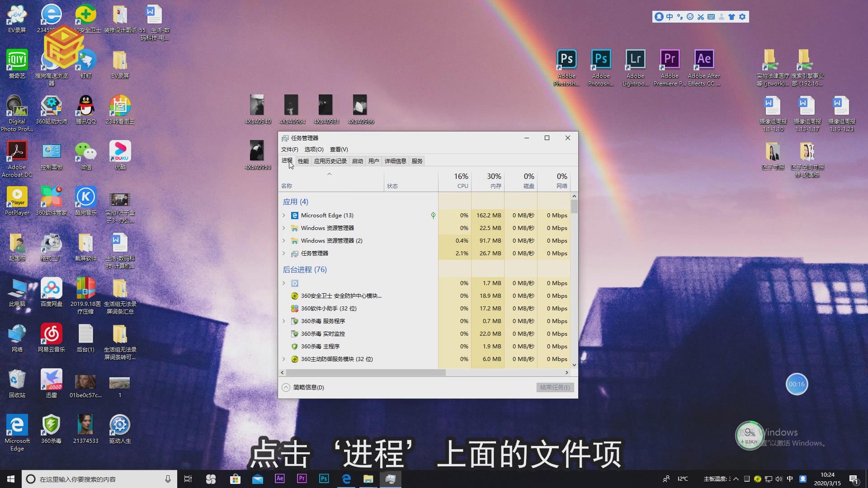Switch to the 服务 tab
The image size is (868, 488).
(417, 161)
